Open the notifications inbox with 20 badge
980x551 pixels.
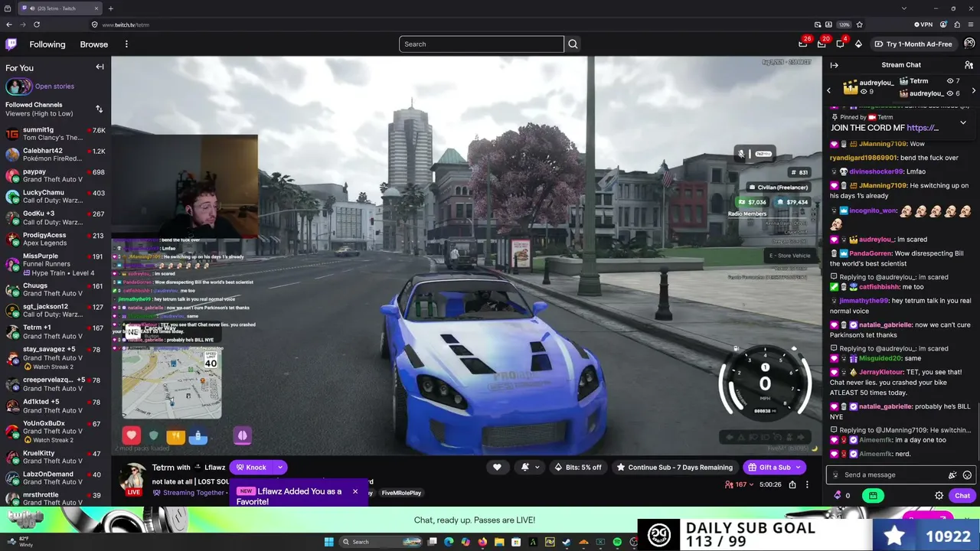tap(822, 44)
